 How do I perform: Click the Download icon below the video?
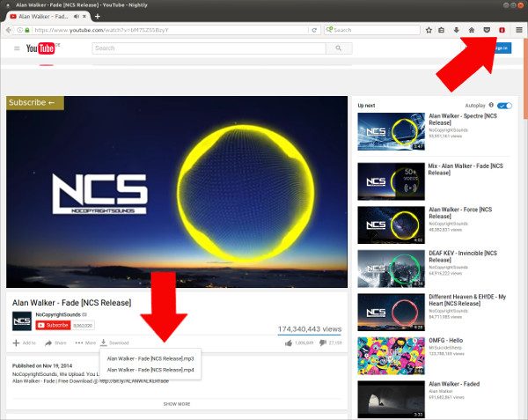point(104,343)
